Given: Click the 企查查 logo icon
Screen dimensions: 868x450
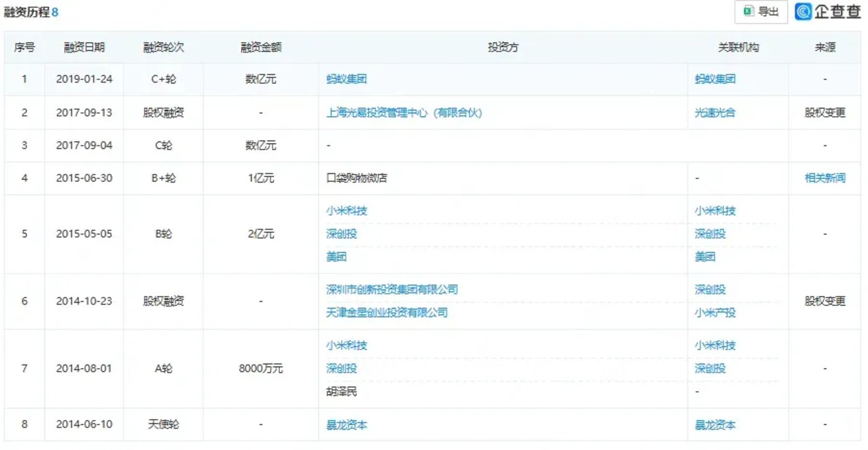Looking at the screenshot, I should (804, 12).
